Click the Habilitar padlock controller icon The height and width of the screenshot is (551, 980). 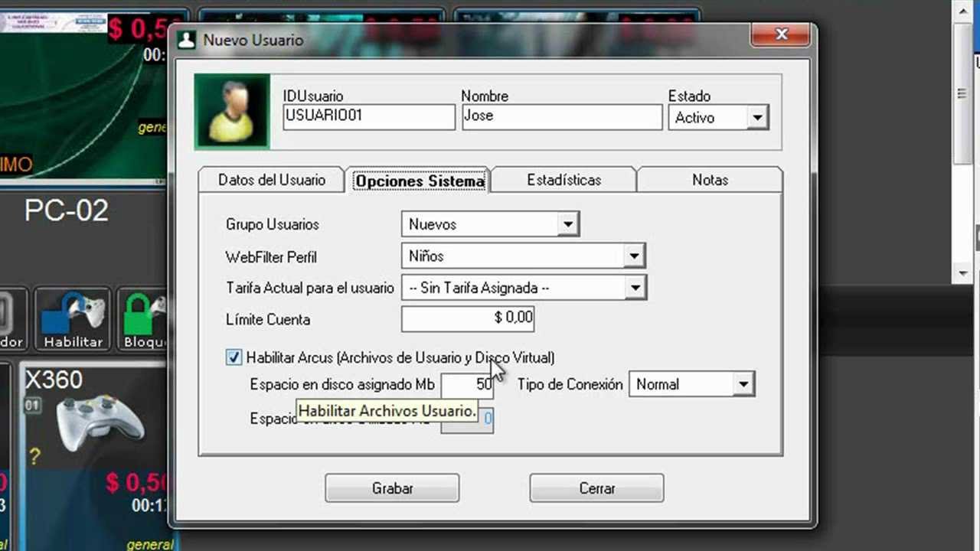pos(73,319)
